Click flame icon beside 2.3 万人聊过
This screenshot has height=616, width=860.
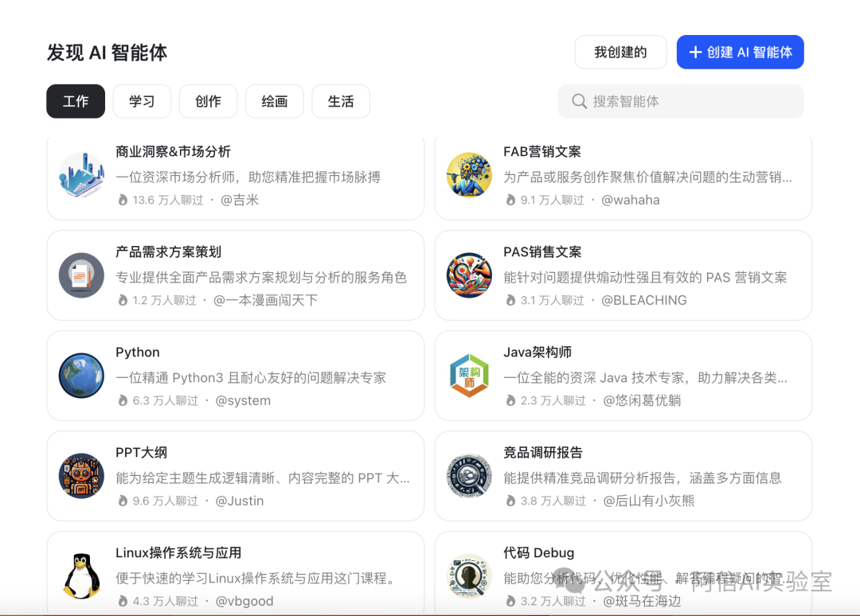pos(510,400)
